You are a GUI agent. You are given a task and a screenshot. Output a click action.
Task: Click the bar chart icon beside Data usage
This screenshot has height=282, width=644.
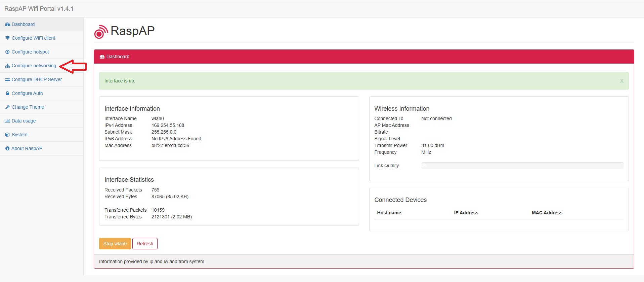click(7, 121)
